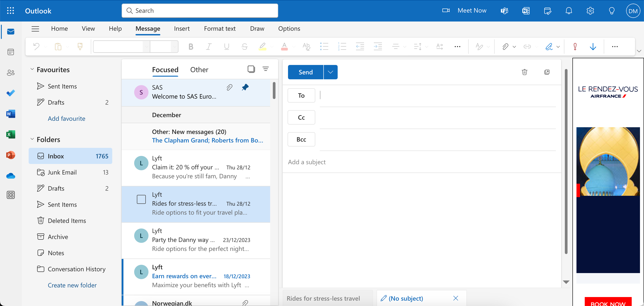The image size is (644, 306).
Task: Open the Send options dropdown arrow
Action: click(330, 72)
